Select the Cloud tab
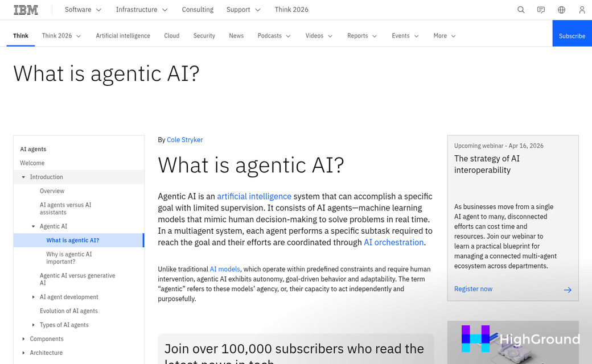The image size is (592, 364). pos(172,36)
